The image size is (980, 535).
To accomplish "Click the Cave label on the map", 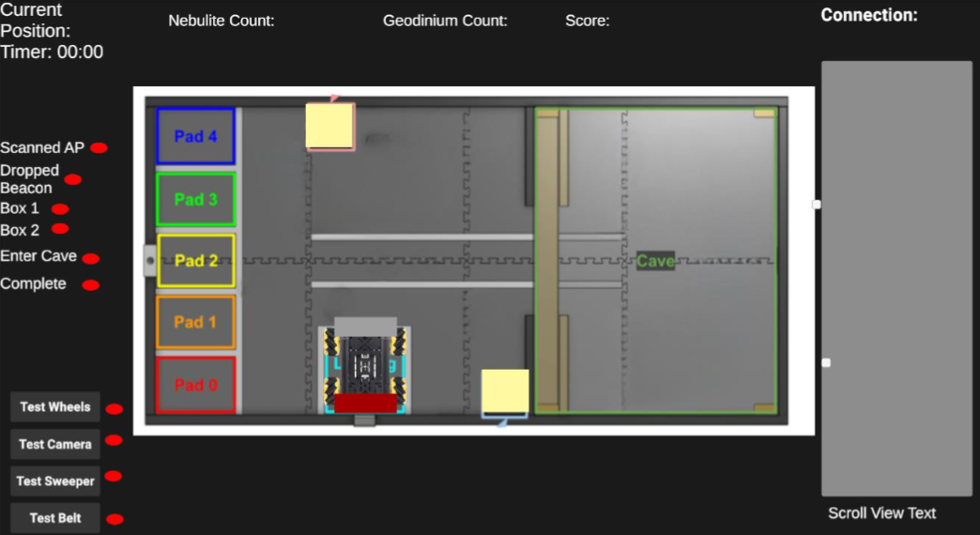I will click(x=655, y=261).
